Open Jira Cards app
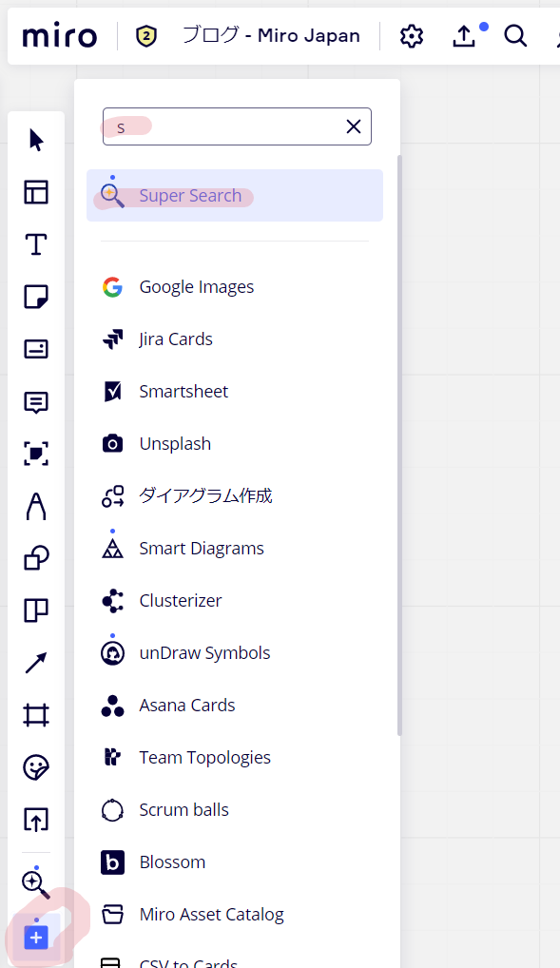This screenshot has height=968, width=560. click(235, 339)
